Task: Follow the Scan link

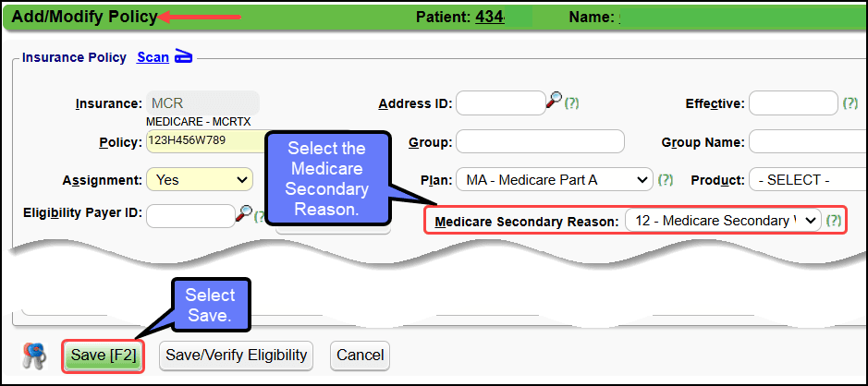Action: pos(153,57)
